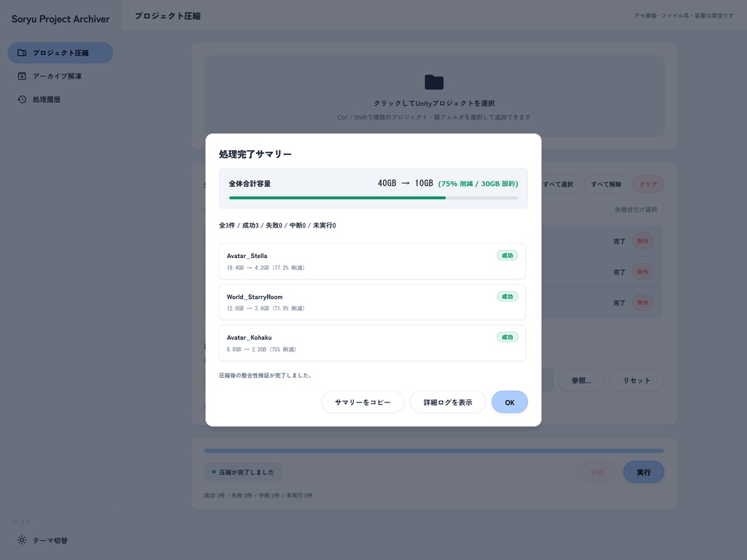Click the 詳細ログを表示 button

[x=448, y=402]
